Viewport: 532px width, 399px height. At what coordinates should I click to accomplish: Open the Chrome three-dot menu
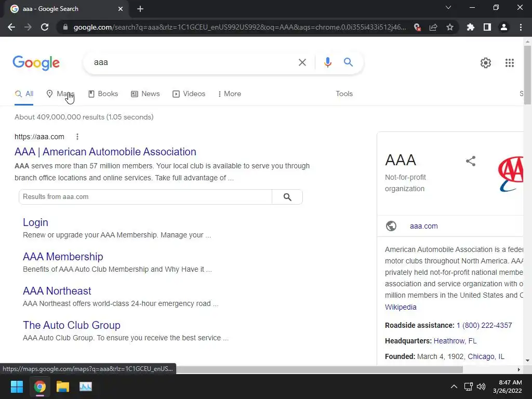tap(521, 27)
